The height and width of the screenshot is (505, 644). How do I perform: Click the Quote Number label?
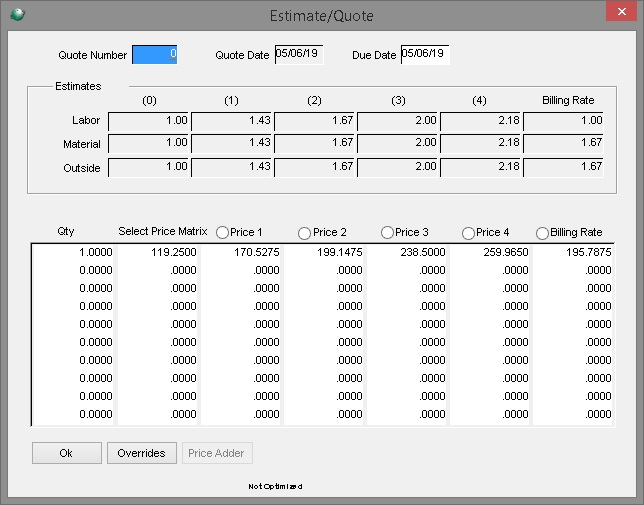[x=92, y=55]
